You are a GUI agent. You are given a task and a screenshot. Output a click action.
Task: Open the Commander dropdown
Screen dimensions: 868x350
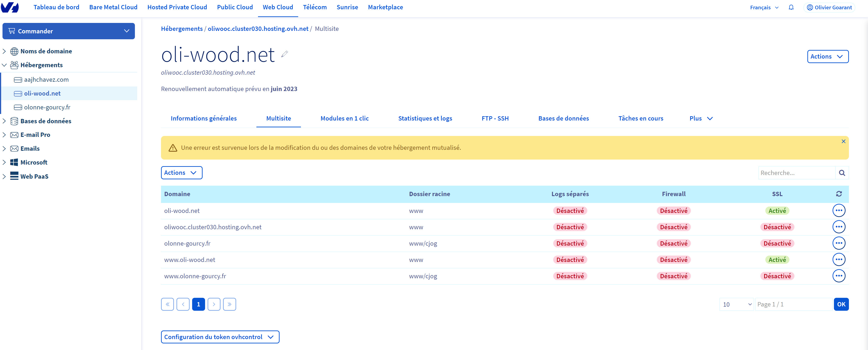pyautogui.click(x=68, y=31)
